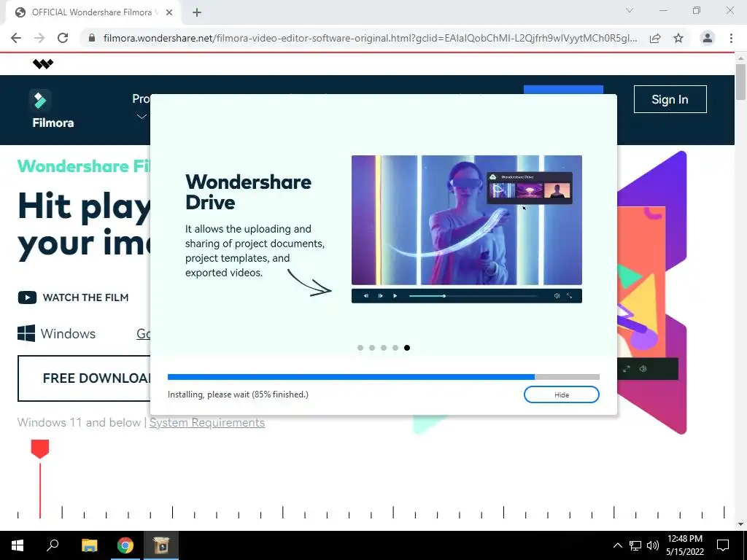The width and height of the screenshot is (747, 560).
Task: Select the fourth carousel dot
Action: click(395, 348)
